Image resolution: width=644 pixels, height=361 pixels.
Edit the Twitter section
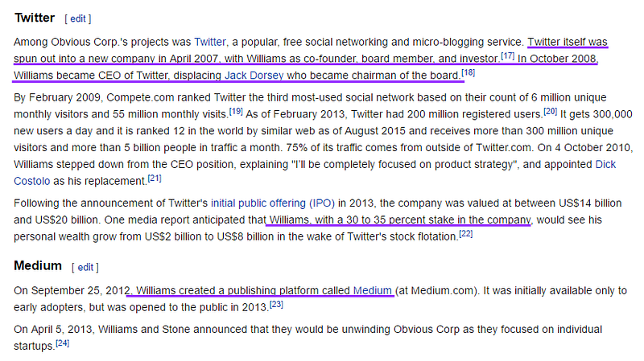pos(77,18)
